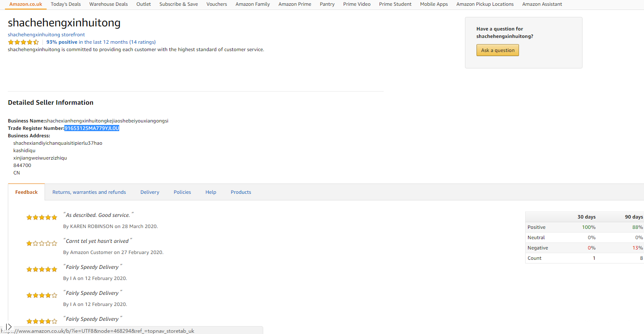Screen dimensions: 644x334
Task: Select Outlet from the top navigation
Action: (144, 4)
